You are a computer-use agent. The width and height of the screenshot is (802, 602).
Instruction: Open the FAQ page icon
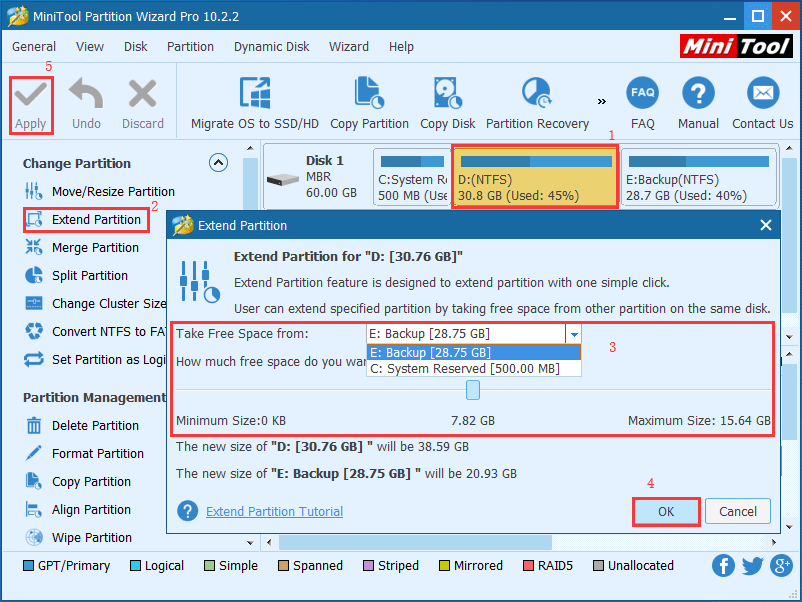click(x=642, y=93)
